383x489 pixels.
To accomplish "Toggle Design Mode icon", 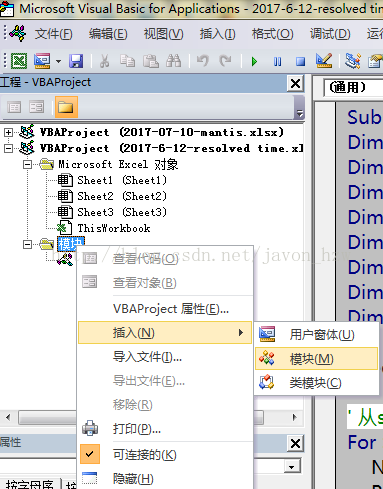I will (x=324, y=61).
